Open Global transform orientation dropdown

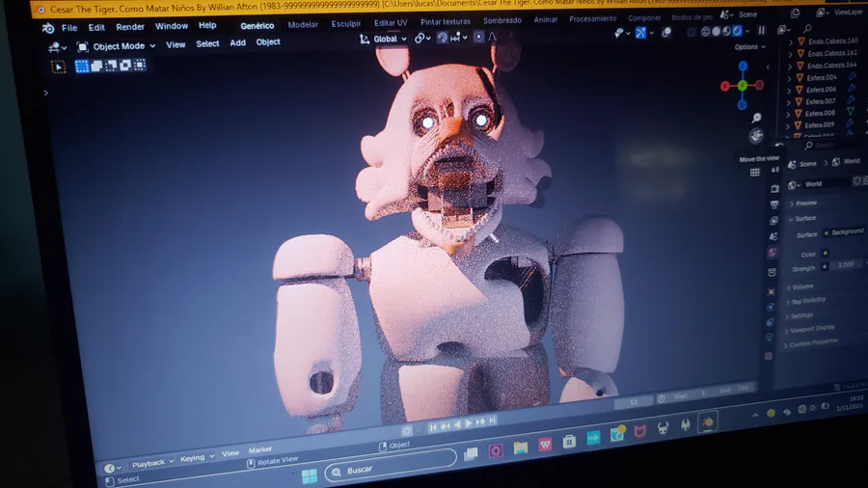coord(383,39)
